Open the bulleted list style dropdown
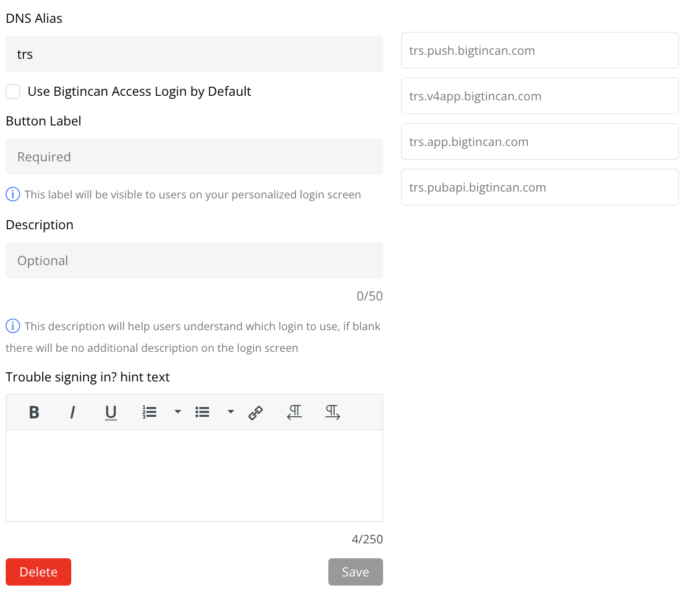This screenshot has height=601, width=700. pos(230,412)
